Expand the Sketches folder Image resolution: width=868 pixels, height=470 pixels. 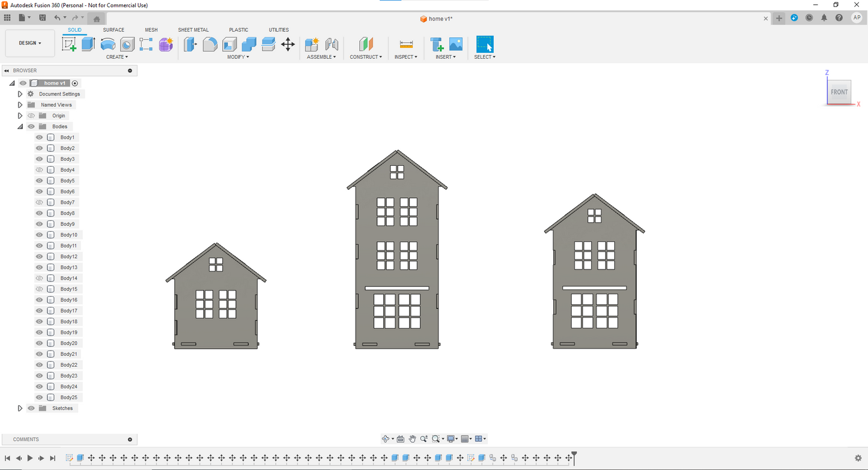tap(20, 408)
